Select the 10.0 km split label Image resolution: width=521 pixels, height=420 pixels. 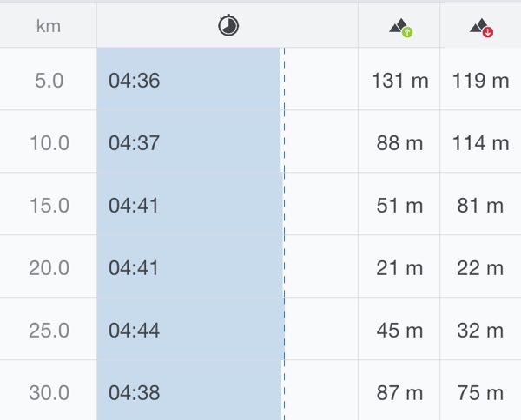tap(49, 143)
